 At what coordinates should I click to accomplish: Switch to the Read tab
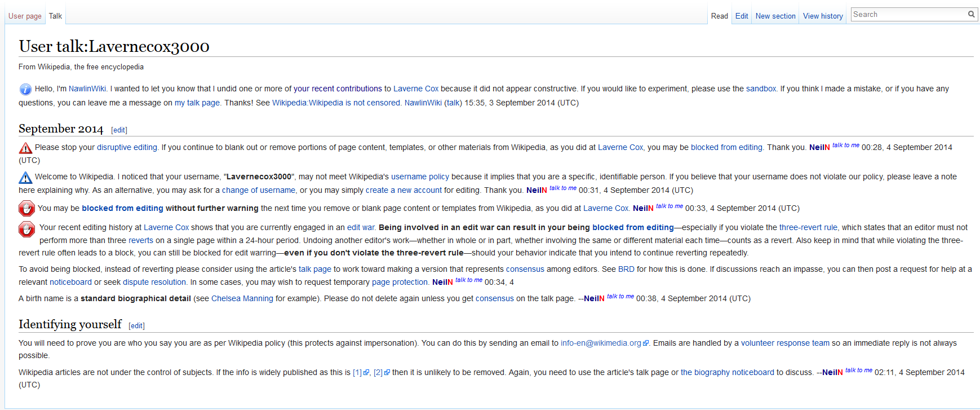coord(719,16)
